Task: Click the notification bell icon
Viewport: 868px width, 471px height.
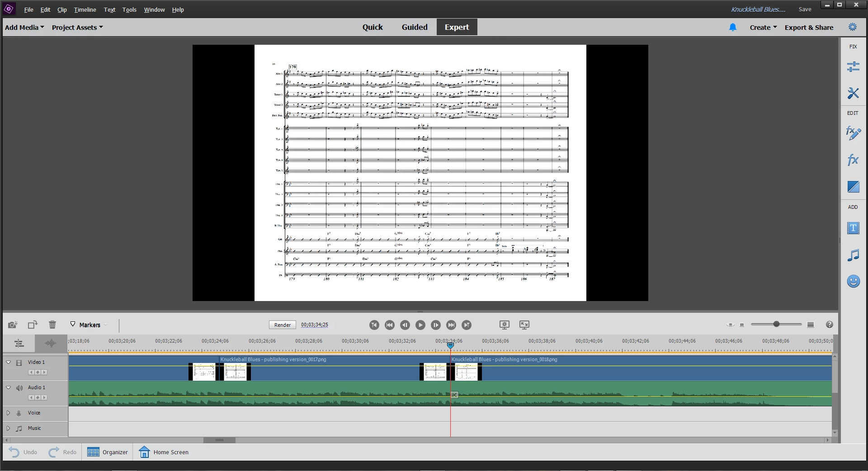Action: pyautogui.click(x=733, y=28)
